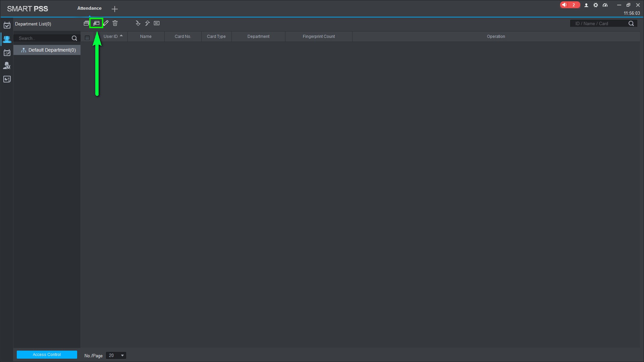The height and width of the screenshot is (362, 644).
Task: Open the attendance calendar-check sidebar icon
Action: (x=7, y=25)
